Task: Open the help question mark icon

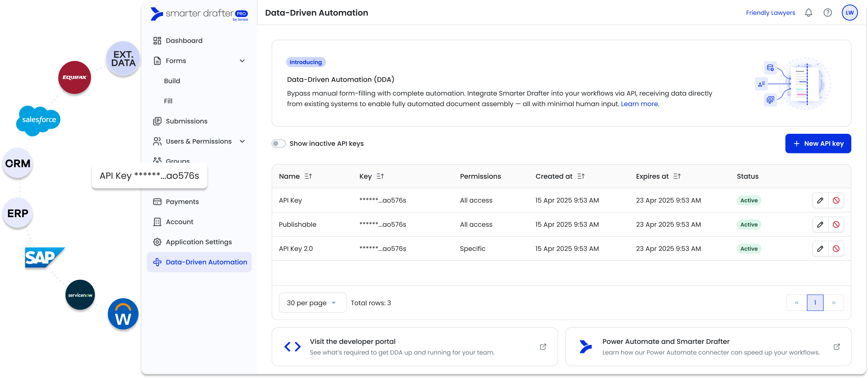Action: click(827, 13)
